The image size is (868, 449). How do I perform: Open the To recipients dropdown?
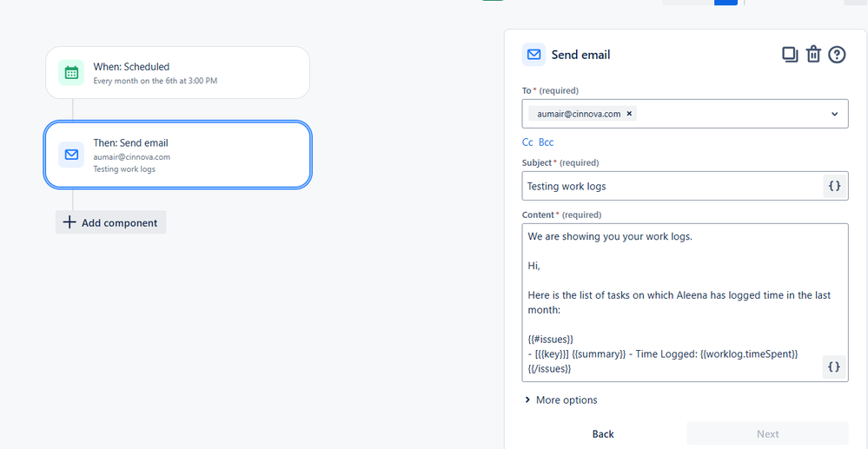click(834, 114)
